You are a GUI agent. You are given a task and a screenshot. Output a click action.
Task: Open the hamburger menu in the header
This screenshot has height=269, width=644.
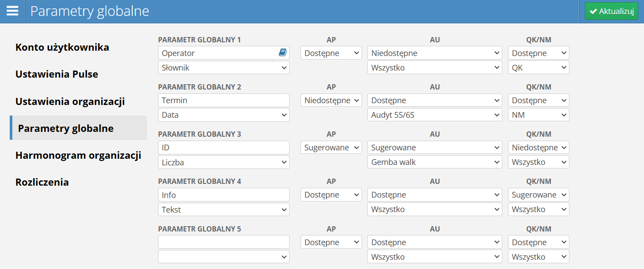(x=12, y=11)
